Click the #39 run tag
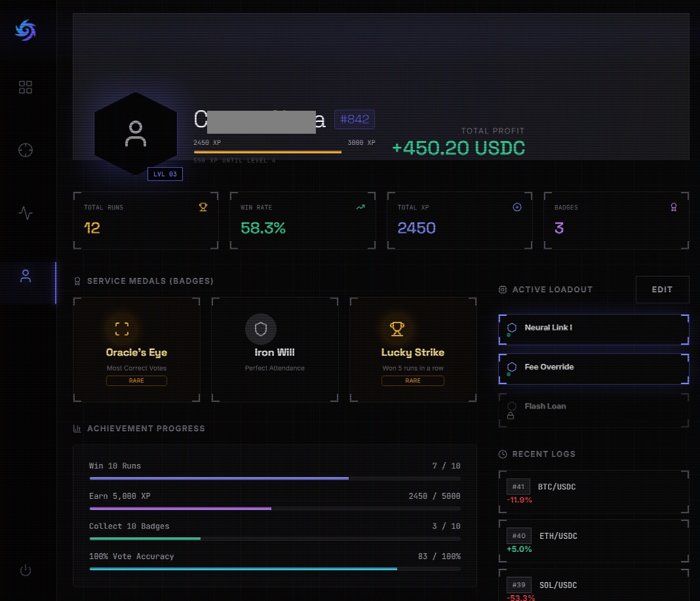700x601 pixels. (518, 585)
